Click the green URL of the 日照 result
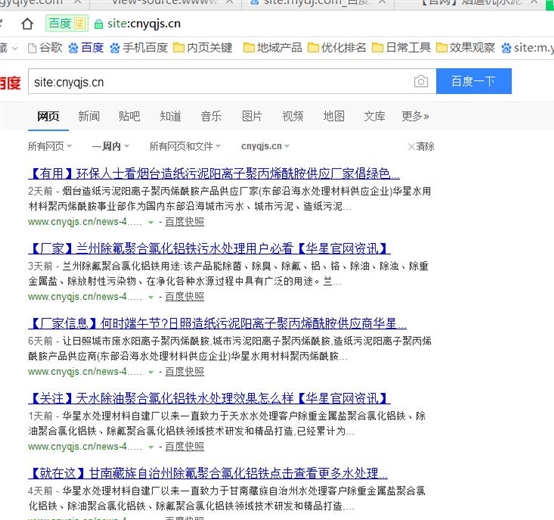 coord(85,372)
